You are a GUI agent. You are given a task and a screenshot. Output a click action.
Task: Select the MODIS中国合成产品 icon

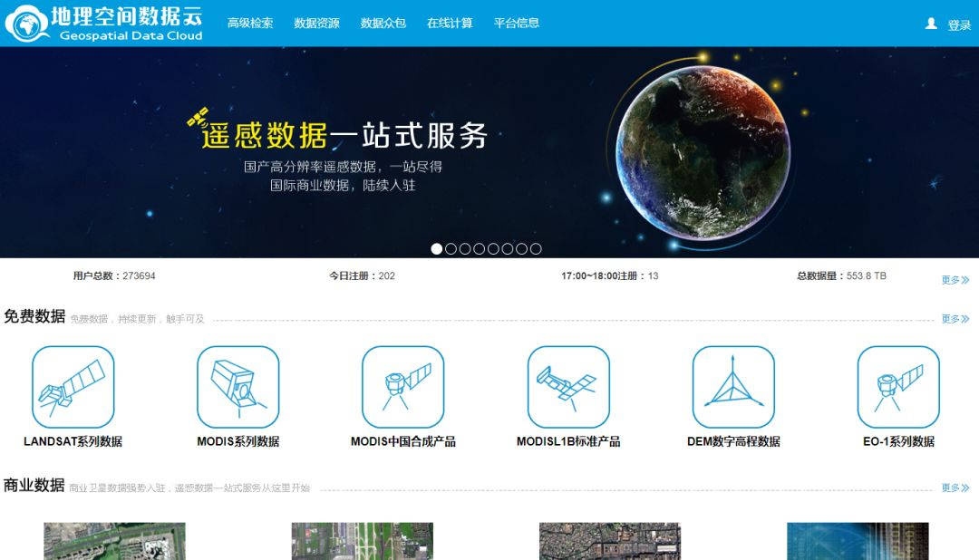[402, 387]
